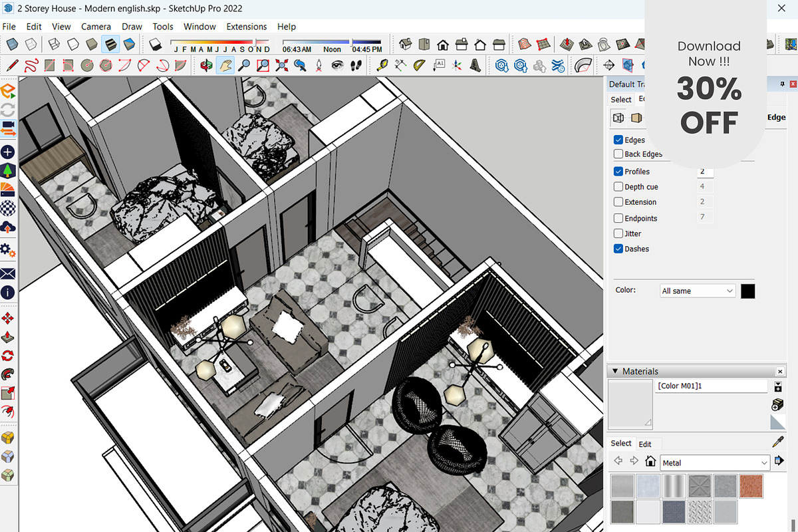Collapse the Materials panel
This screenshot has width=798, height=532.
[615, 371]
